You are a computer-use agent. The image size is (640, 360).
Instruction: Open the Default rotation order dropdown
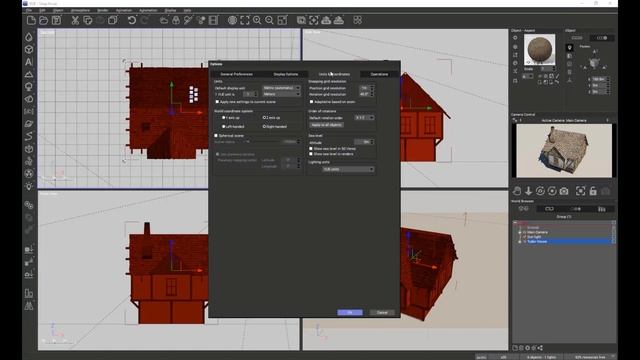point(364,118)
